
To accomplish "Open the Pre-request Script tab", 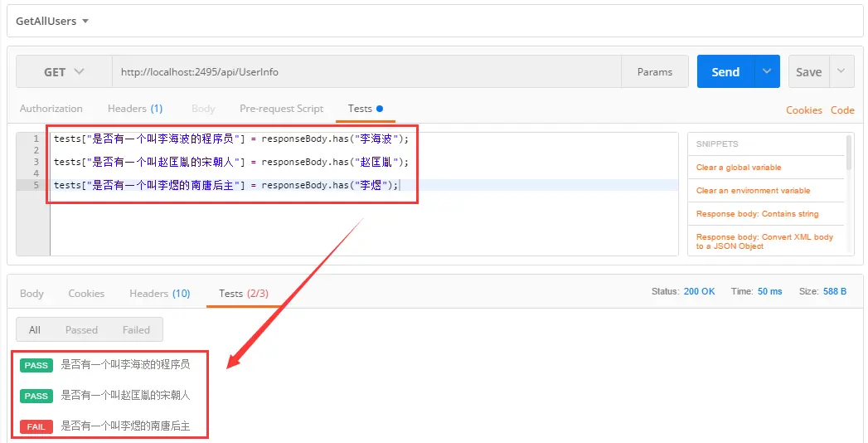I will tap(281, 109).
